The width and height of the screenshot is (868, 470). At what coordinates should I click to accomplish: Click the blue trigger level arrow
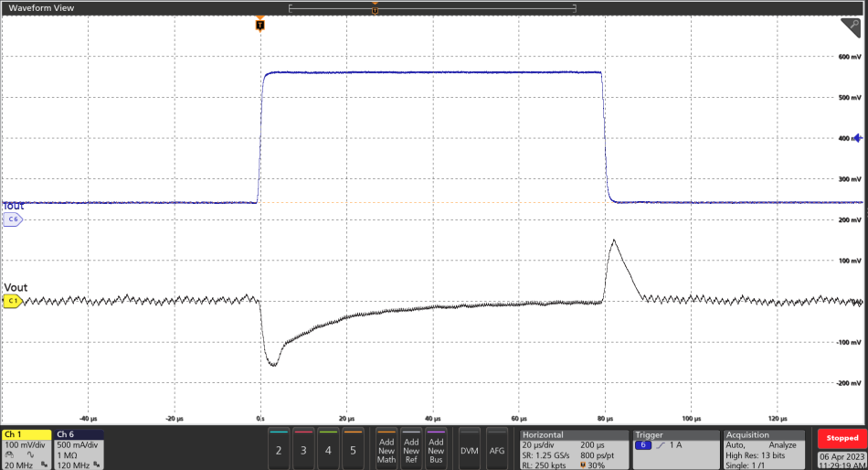click(x=857, y=139)
